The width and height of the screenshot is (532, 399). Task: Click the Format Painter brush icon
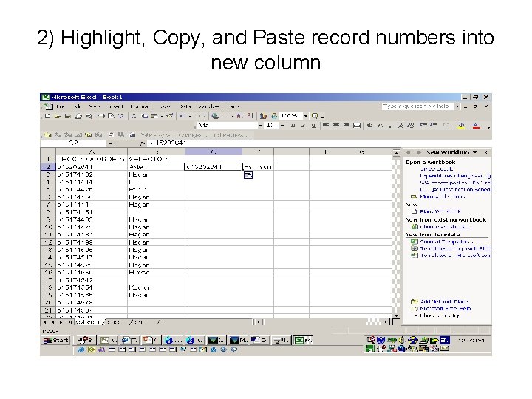[169, 116]
